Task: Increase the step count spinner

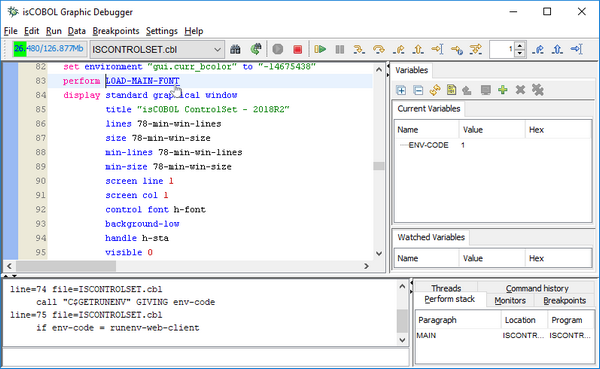Action: [x=519, y=46]
